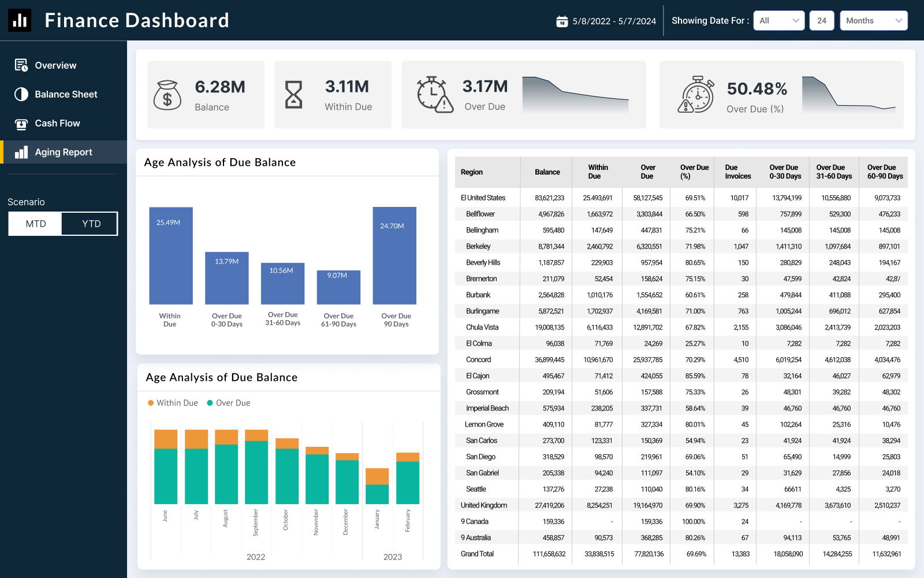Switch scenario to MTD
The image size is (924, 578).
tap(35, 224)
